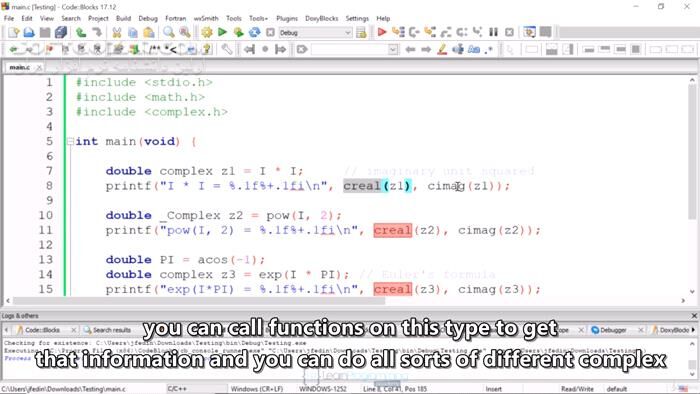Click the Replace icon

[x=184, y=32]
